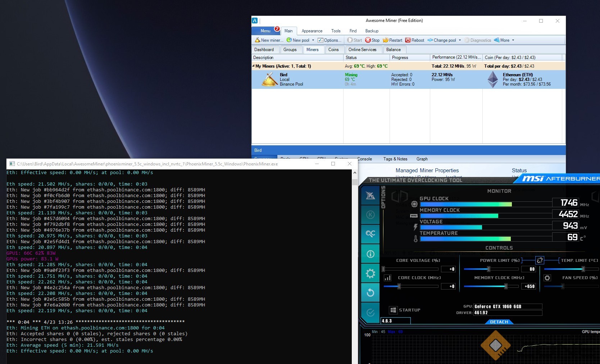Screen dimensions: 600x364
Task: Open the Appearance ribbon tab
Action: tap(312, 31)
